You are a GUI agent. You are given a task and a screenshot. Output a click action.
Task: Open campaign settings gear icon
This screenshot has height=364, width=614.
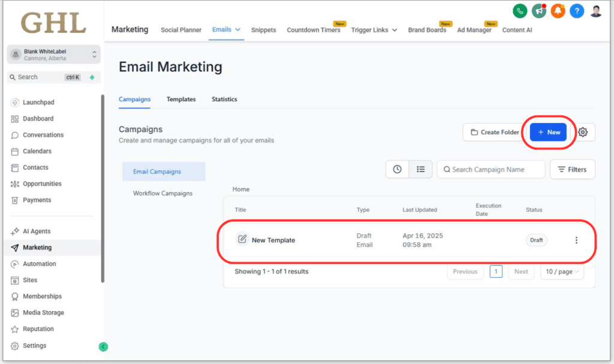tap(583, 132)
